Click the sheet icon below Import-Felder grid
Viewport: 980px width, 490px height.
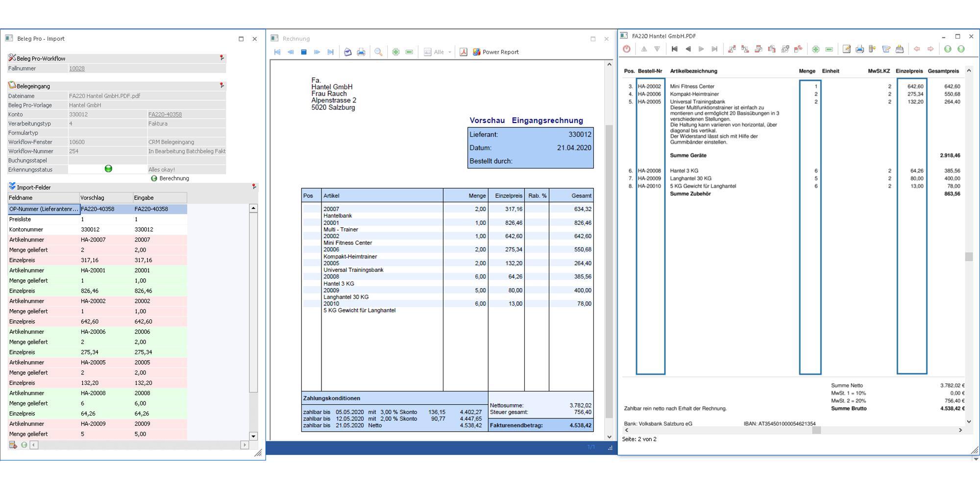coord(13,445)
